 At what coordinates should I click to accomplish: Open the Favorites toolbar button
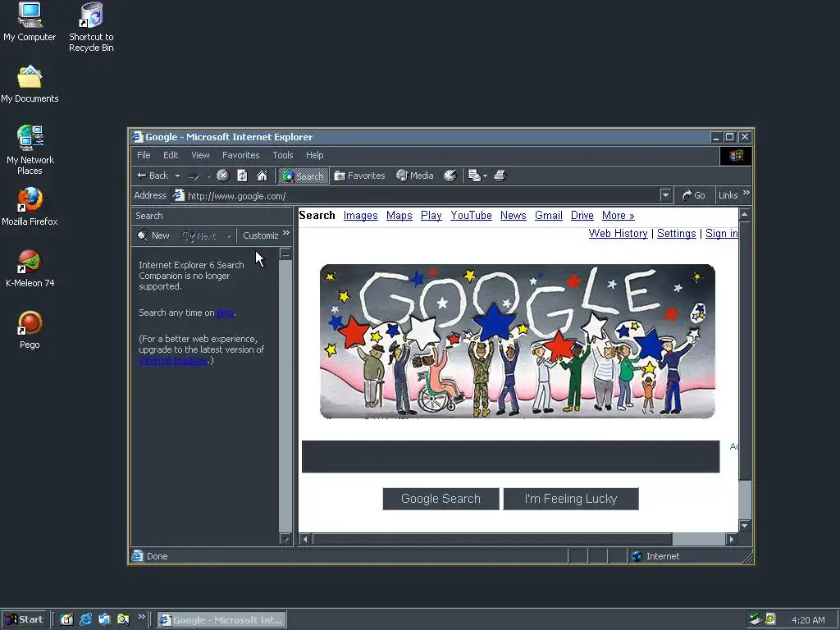pos(359,176)
